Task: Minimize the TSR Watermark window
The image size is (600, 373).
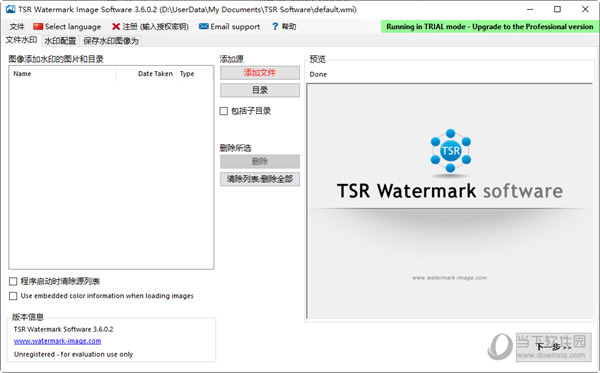Action: [530, 9]
